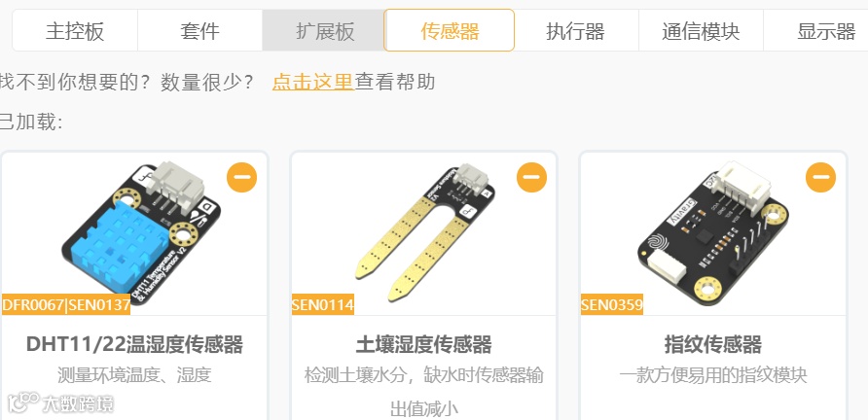Select the DHT11/22温湿度传感器 title
Screen dimensions: 868x420
(x=134, y=344)
